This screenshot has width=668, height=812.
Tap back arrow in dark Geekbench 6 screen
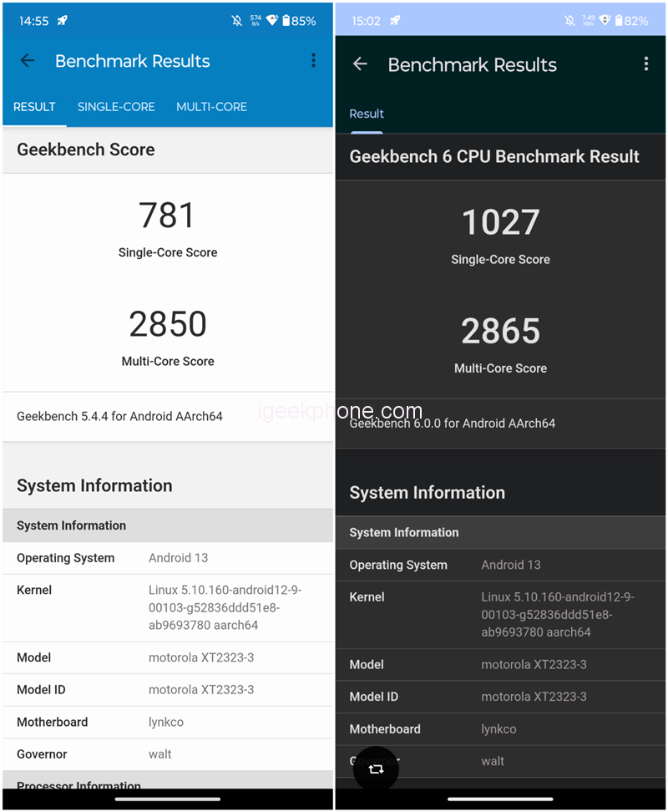pos(360,64)
